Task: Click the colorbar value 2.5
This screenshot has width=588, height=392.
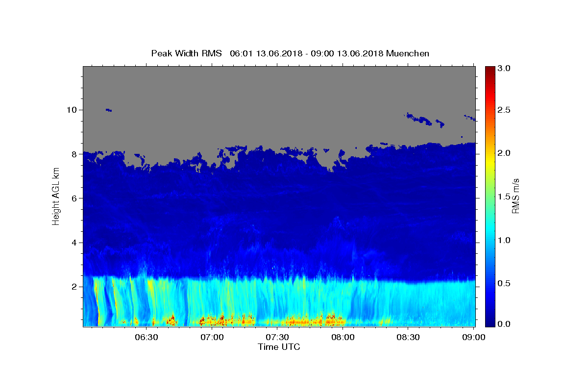Action: [x=505, y=110]
